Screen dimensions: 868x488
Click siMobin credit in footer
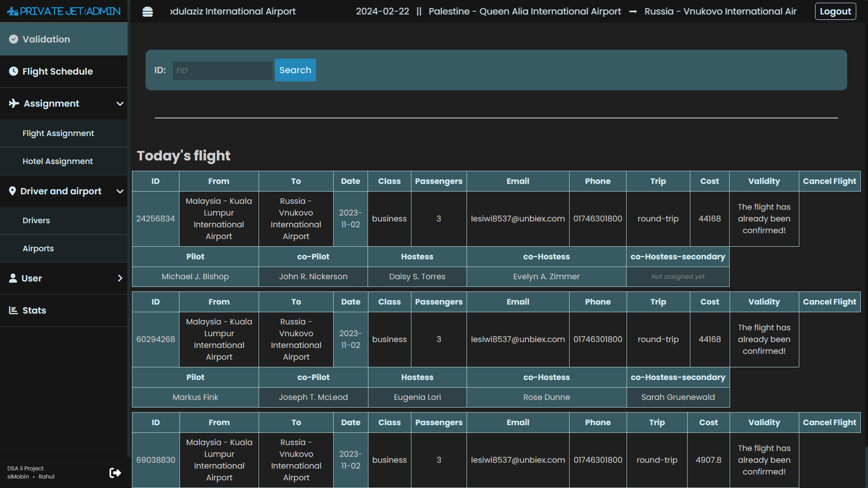tap(18, 477)
